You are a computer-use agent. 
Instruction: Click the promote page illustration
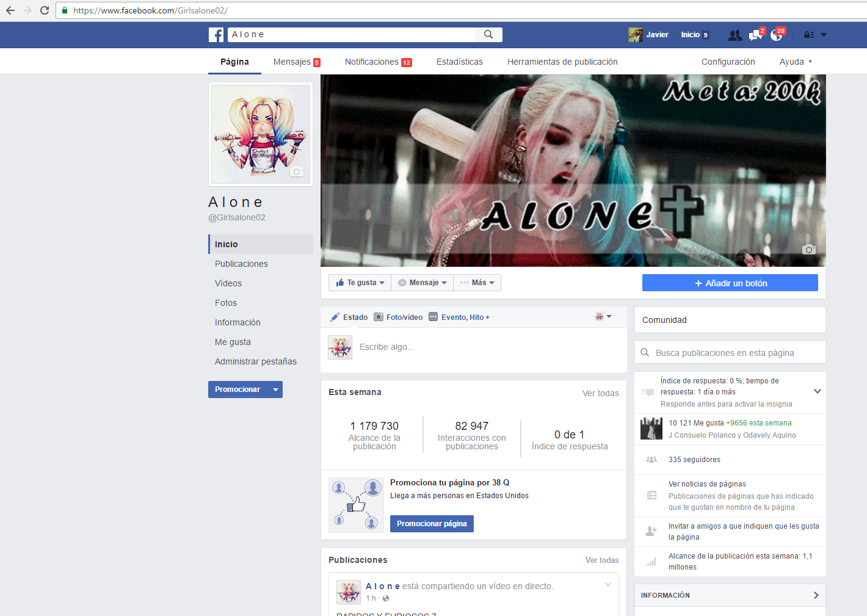click(357, 505)
